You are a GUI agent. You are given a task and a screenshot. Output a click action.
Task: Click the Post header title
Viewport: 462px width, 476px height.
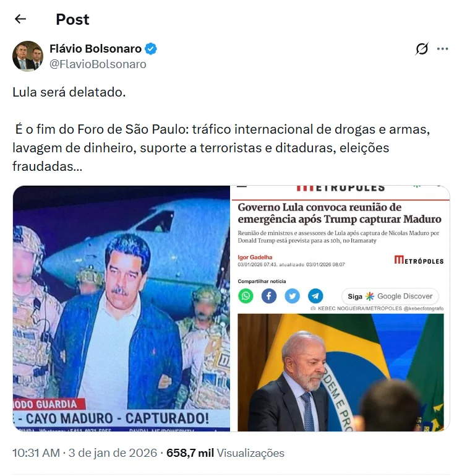pyautogui.click(x=72, y=19)
